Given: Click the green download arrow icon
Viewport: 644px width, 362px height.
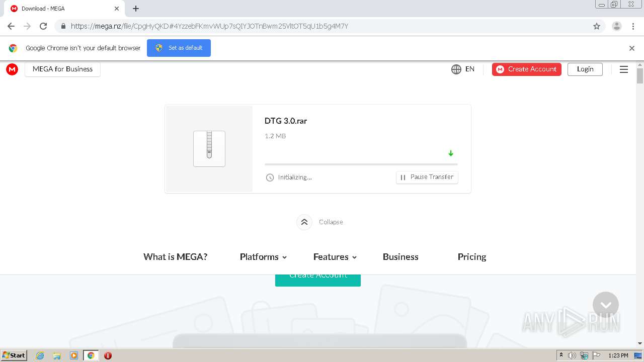Looking at the screenshot, I should point(451,153).
